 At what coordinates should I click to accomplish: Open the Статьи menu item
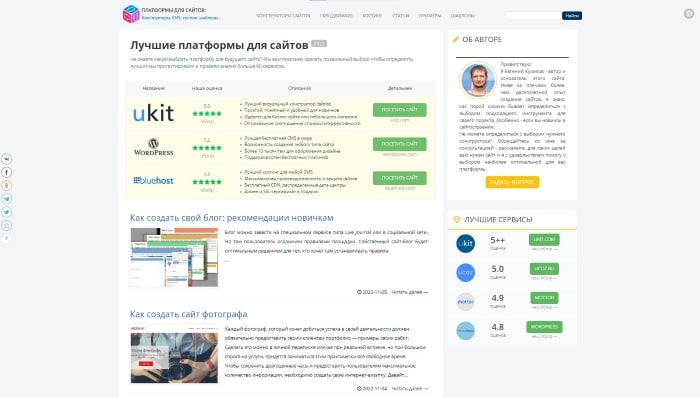click(400, 16)
